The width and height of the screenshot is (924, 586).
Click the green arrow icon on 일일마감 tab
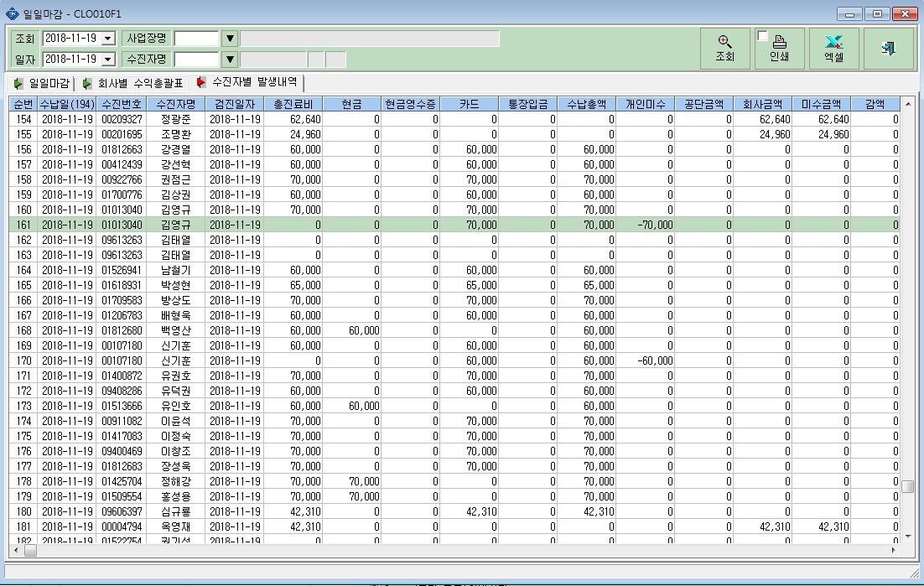[18, 84]
